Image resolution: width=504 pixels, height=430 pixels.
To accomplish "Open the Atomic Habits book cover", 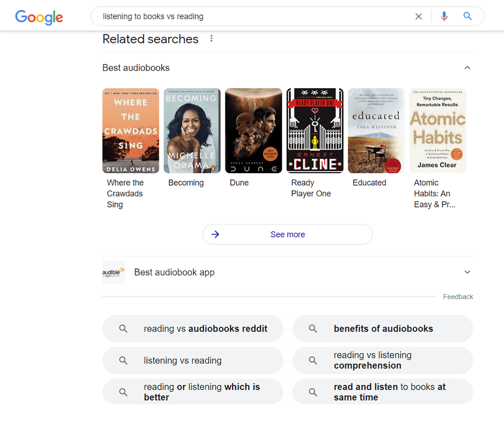I will tap(437, 131).
